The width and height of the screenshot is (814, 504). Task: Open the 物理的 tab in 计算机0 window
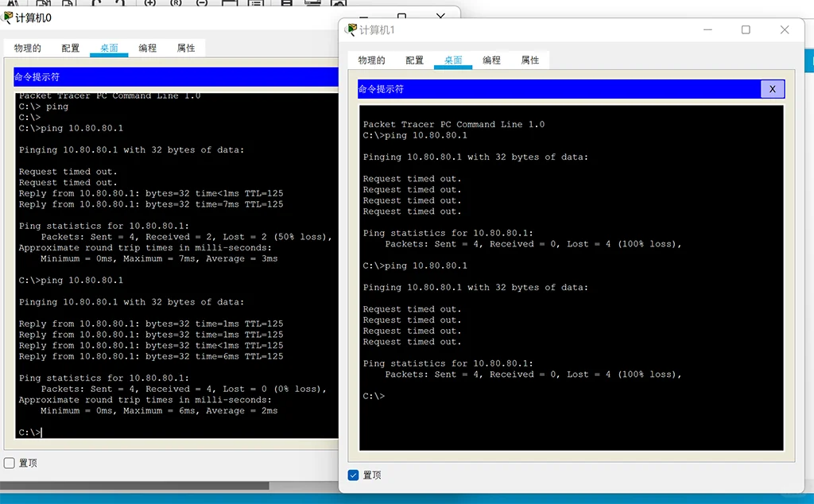[28, 48]
